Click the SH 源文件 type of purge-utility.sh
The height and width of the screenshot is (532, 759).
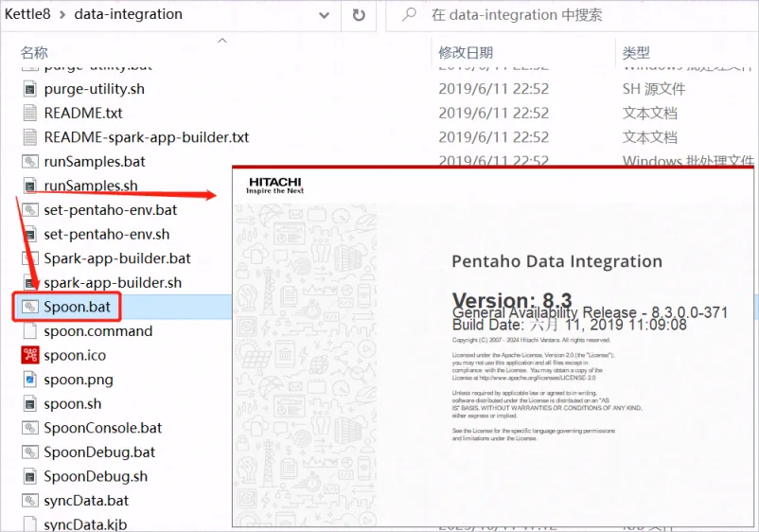(x=654, y=89)
